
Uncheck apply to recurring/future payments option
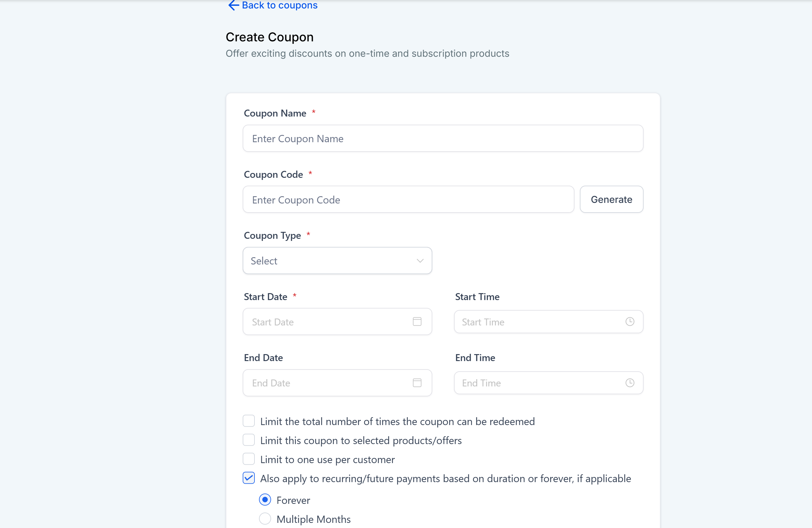(248, 478)
